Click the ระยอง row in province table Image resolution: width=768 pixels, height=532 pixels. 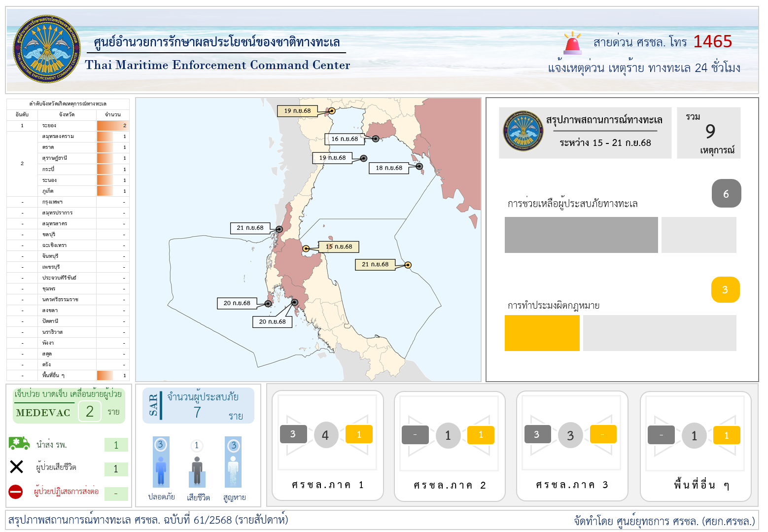point(68,126)
